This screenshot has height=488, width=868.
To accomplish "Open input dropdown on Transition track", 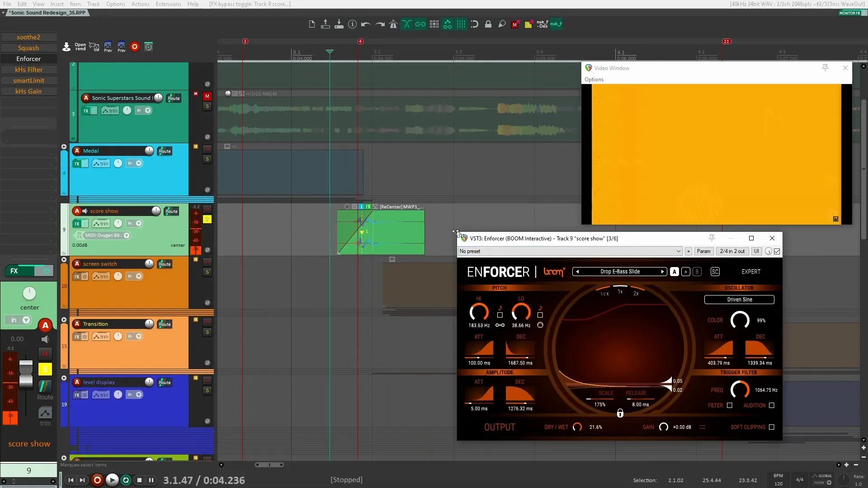I will [x=134, y=337].
